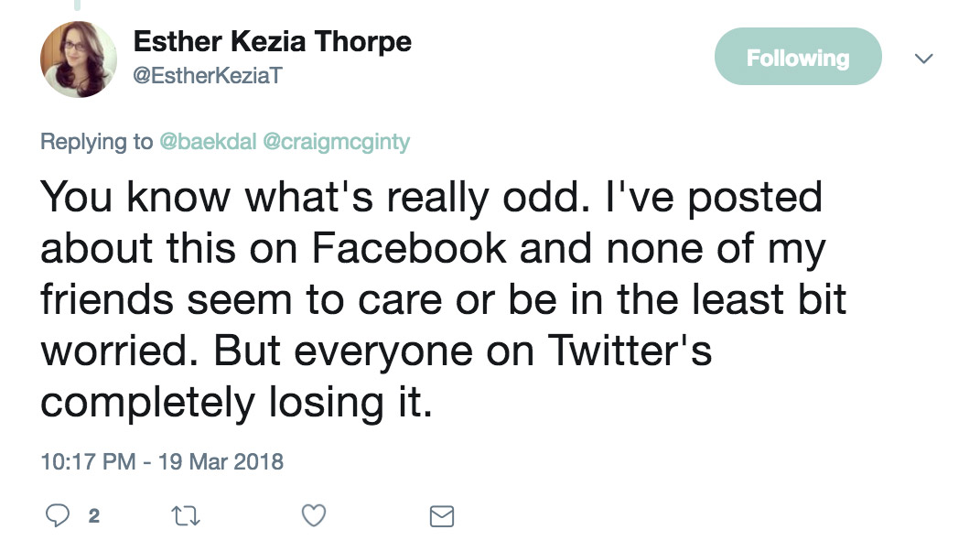Send tweet via the envelope message icon

(441, 517)
